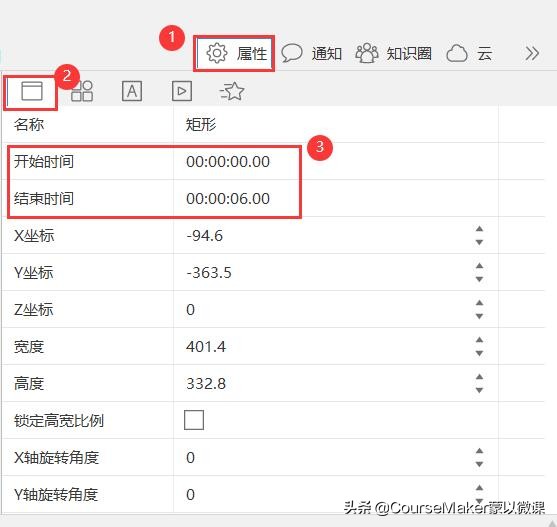Decrease Z坐标 with down arrow
This screenshot has height=527, width=557.
tap(479, 316)
